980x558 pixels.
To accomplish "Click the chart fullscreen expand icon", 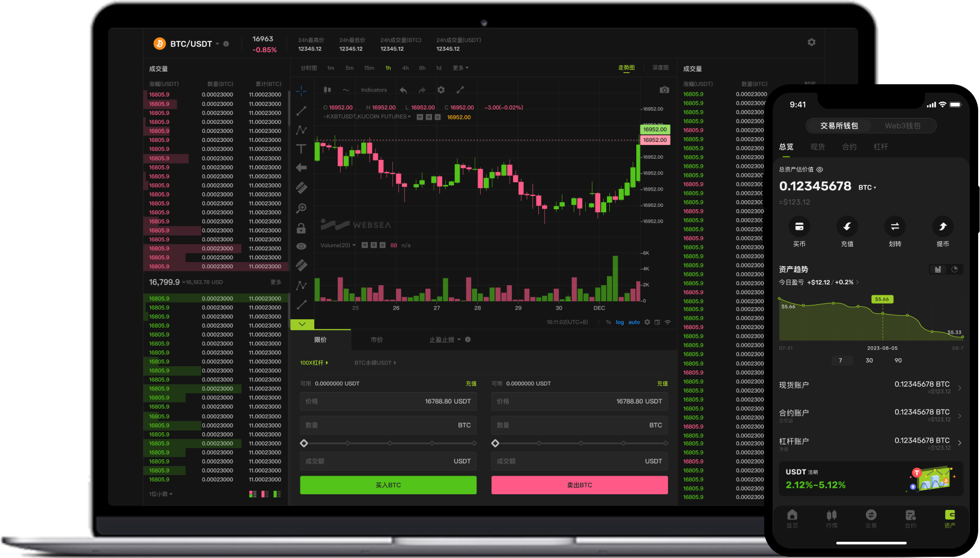I will (x=460, y=90).
